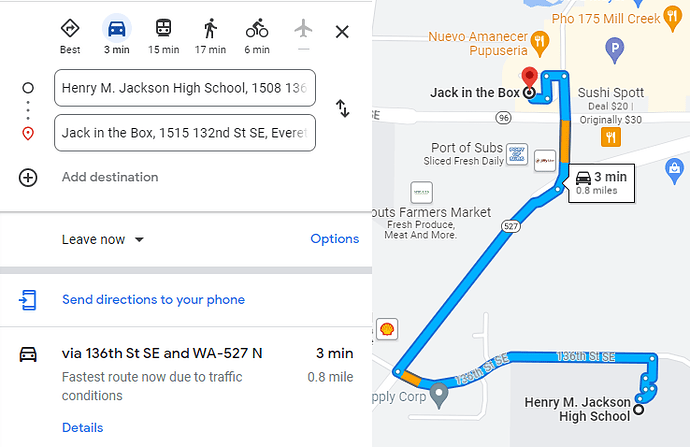Click the add destination plus icon
The height and width of the screenshot is (447, 690).
point(28,177)
